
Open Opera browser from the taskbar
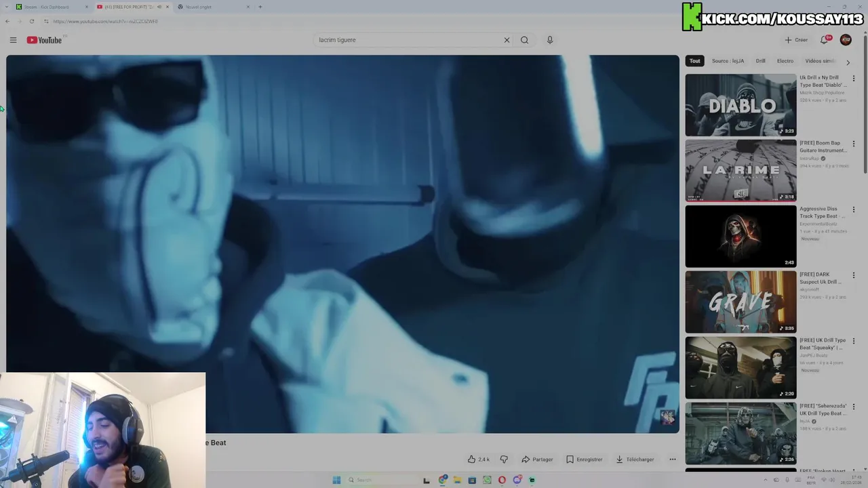(502, 480)
